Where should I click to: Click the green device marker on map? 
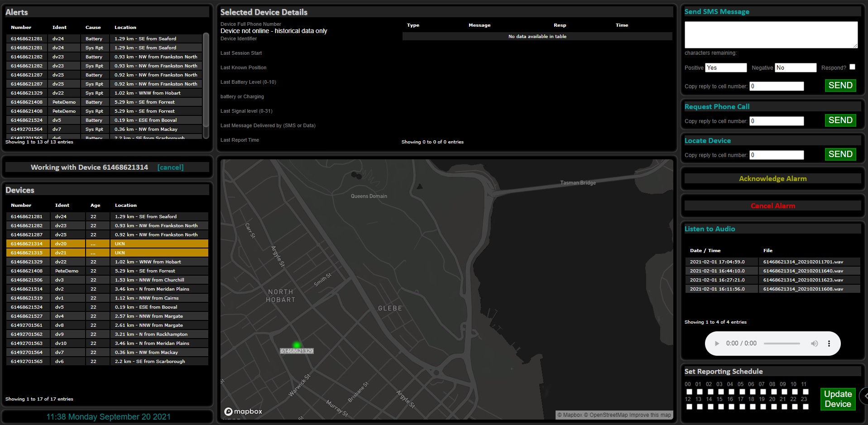(297, 345)
